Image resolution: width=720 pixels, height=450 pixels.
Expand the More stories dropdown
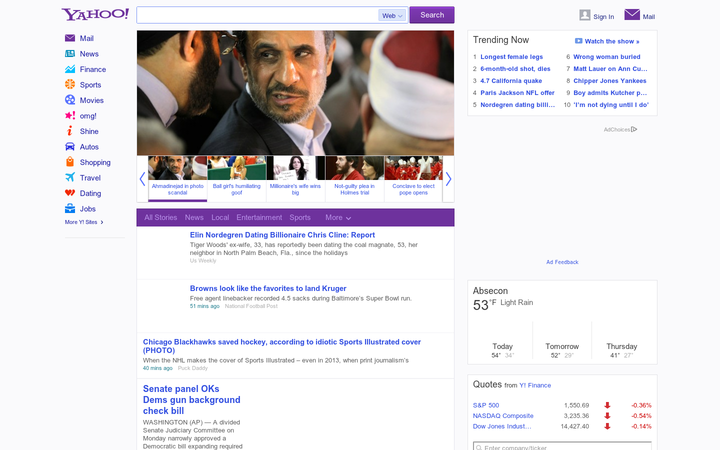pos(338,218)
